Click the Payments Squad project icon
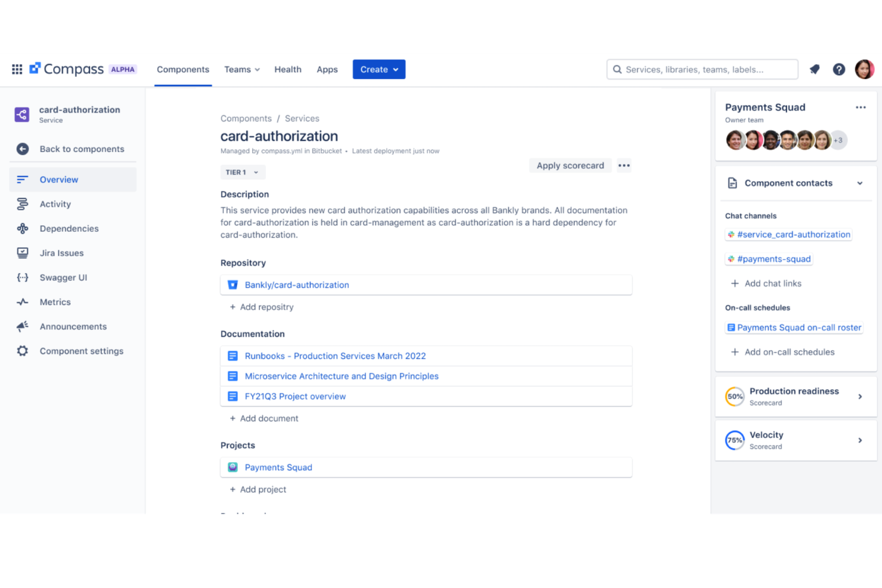882x588 pixels. coord(233,467)
